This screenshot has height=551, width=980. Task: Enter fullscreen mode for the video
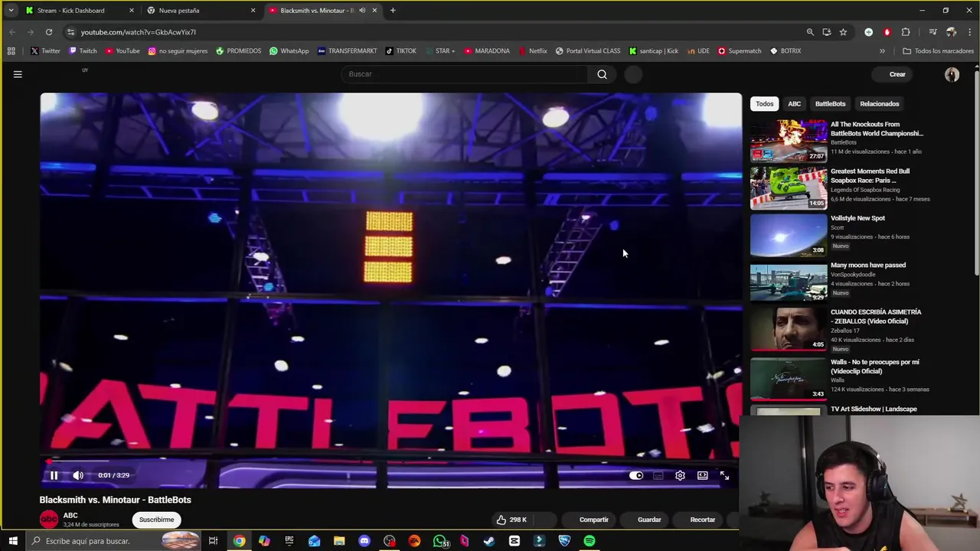pos(724,475)
